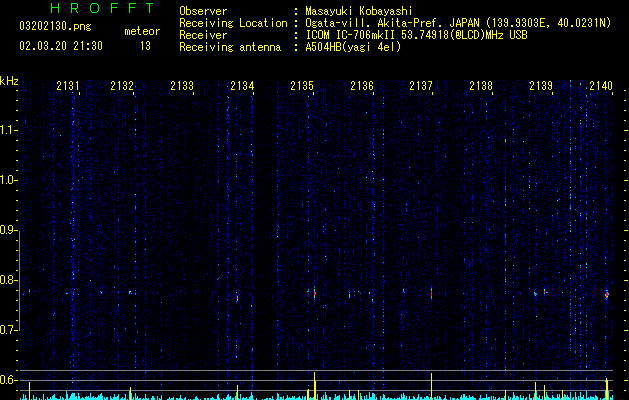Click the 1.1 kHz axis label
This screenshot has width=629, height=400.
click(x=8, y=130)
